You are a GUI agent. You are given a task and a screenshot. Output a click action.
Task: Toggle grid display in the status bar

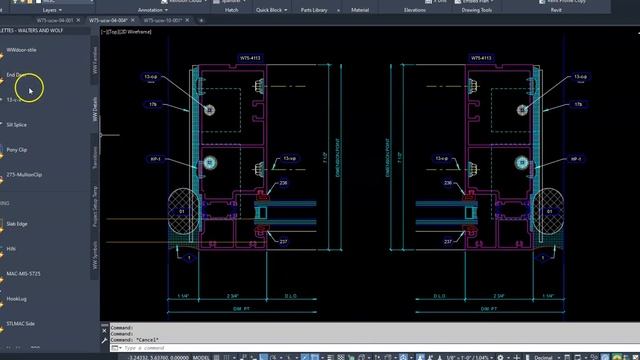[x=216, y=358]
